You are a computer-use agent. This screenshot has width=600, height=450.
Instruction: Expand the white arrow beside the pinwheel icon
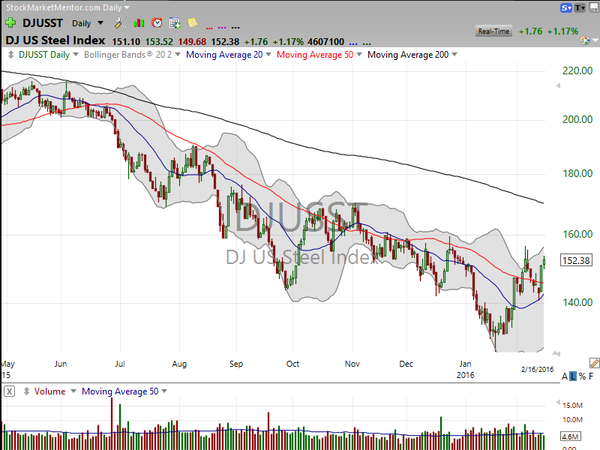595,40
